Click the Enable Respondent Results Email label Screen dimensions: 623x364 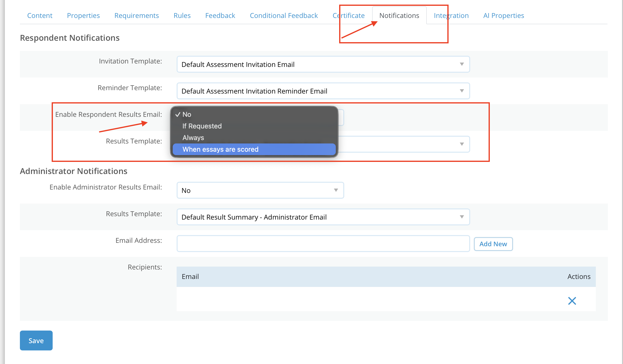[108, 114]
